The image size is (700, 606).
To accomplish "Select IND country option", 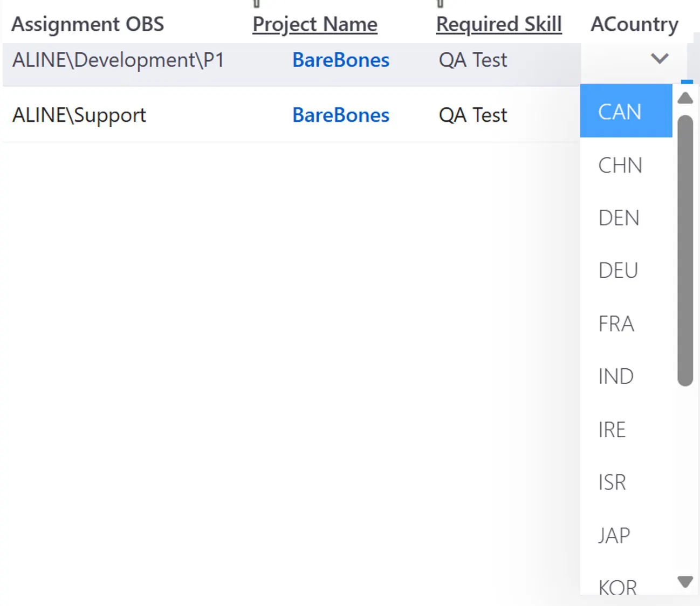I will 626,376.
